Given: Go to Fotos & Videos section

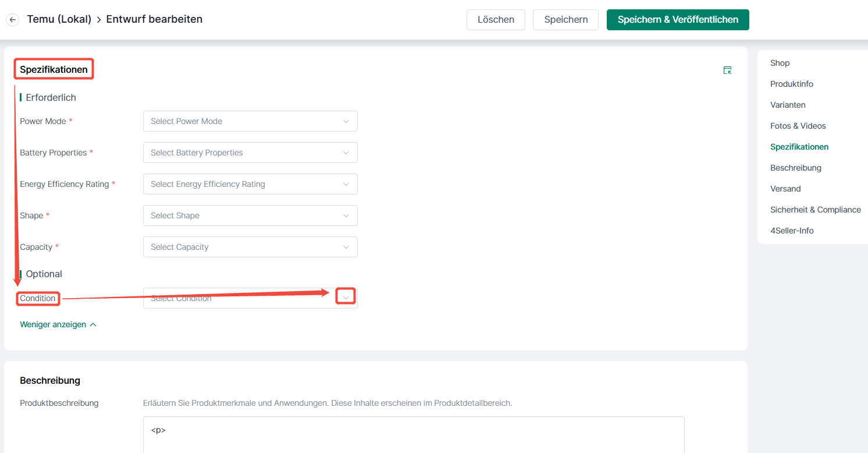Looking at the screenshot, I should point(798,126).
